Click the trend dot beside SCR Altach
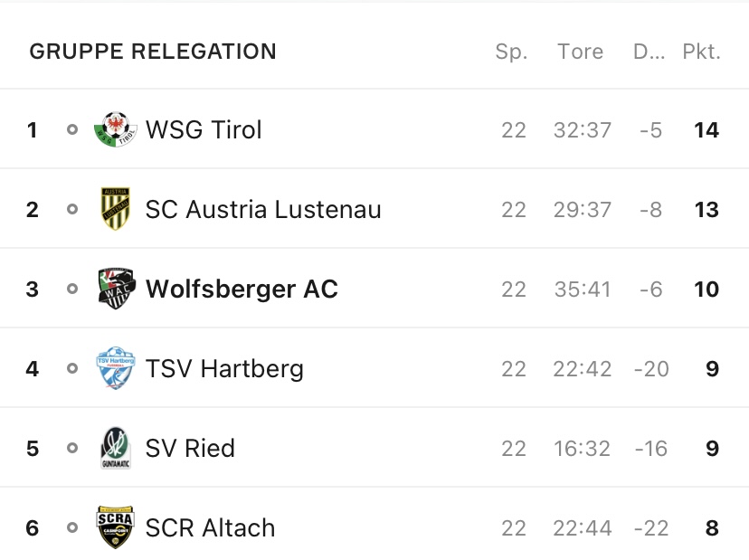 (x=72, y=527)
